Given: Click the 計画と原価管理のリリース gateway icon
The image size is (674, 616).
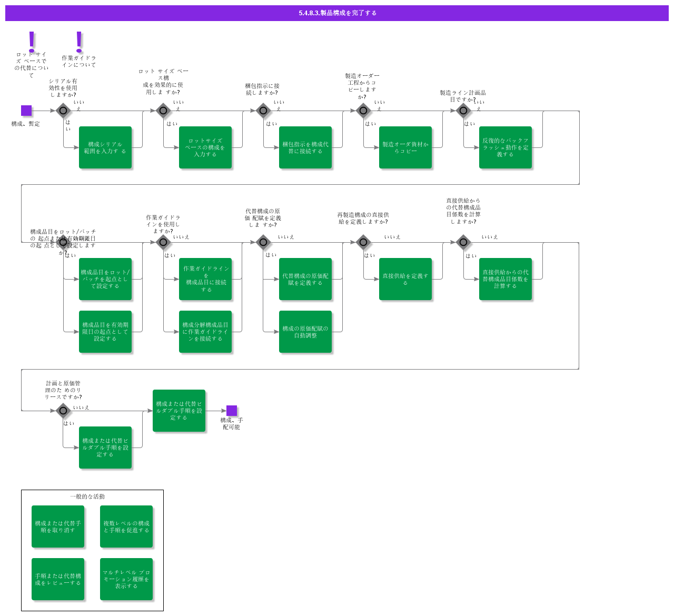Looking at the screenshot, I should coord(63,411).
